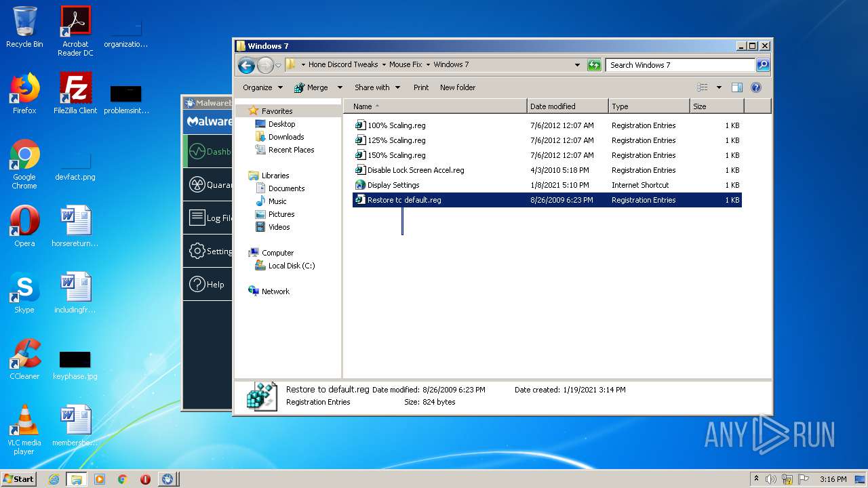The height and width of the screenshot is (488, 868).
Task: Click in Search Windows 7 field
Action: (x=680, y=65)
